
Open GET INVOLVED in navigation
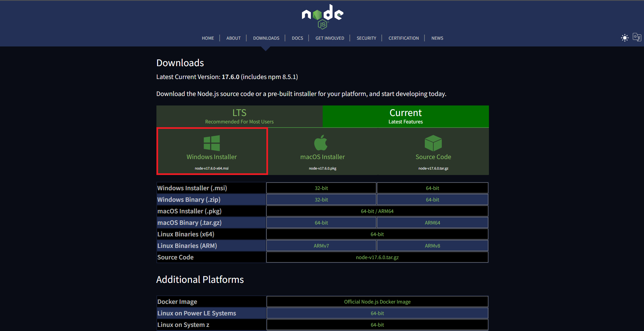[x=330, y=38]
